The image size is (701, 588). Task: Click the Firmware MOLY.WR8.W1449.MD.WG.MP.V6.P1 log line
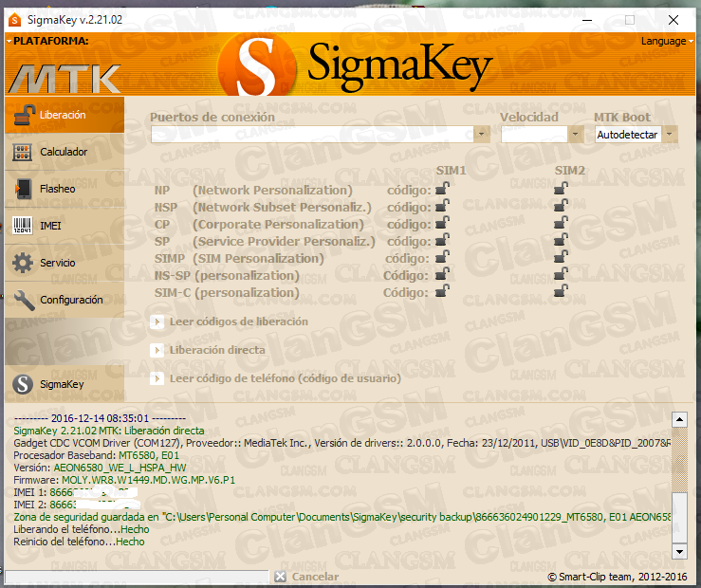tap(124, 480)
